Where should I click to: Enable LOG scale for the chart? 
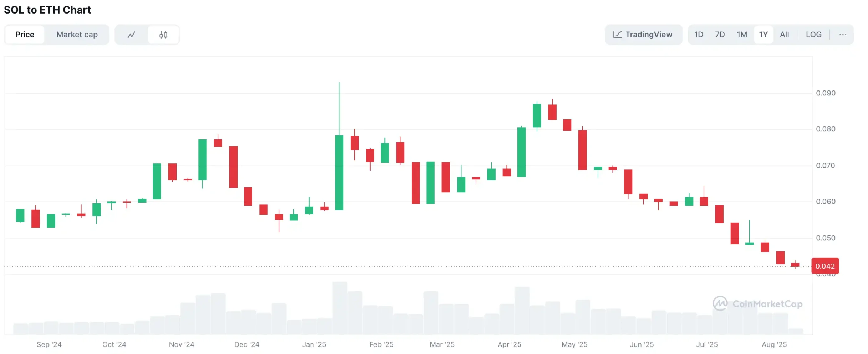pyautogui.click(x=814, y=35)
